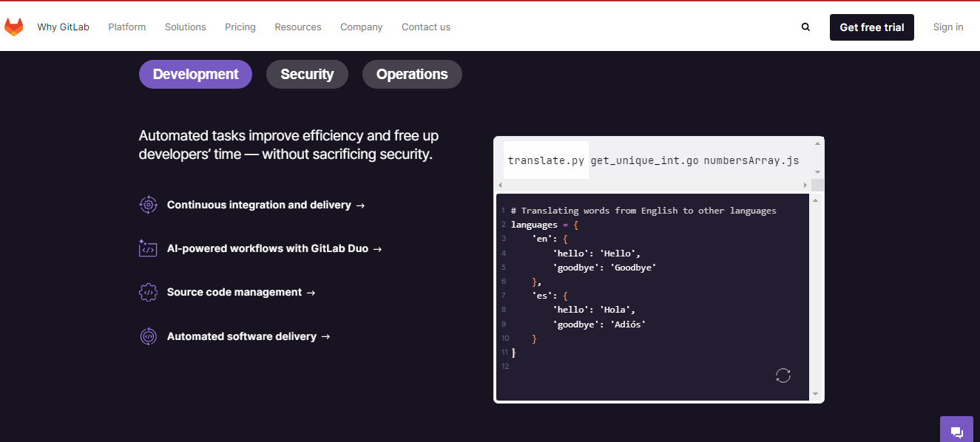The image size is (980, 442).
Task: Click the Source code management gear icon
Action: click(148, 292)
